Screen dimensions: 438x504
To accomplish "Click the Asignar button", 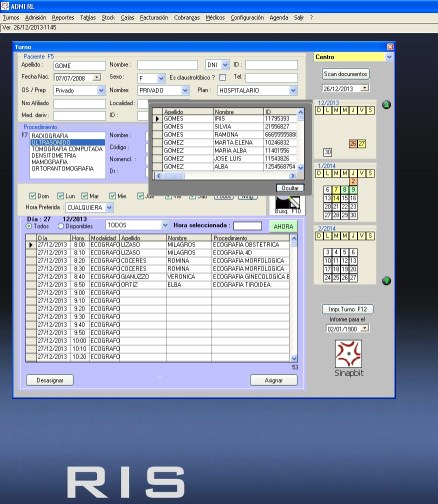I will pos(274,380).
